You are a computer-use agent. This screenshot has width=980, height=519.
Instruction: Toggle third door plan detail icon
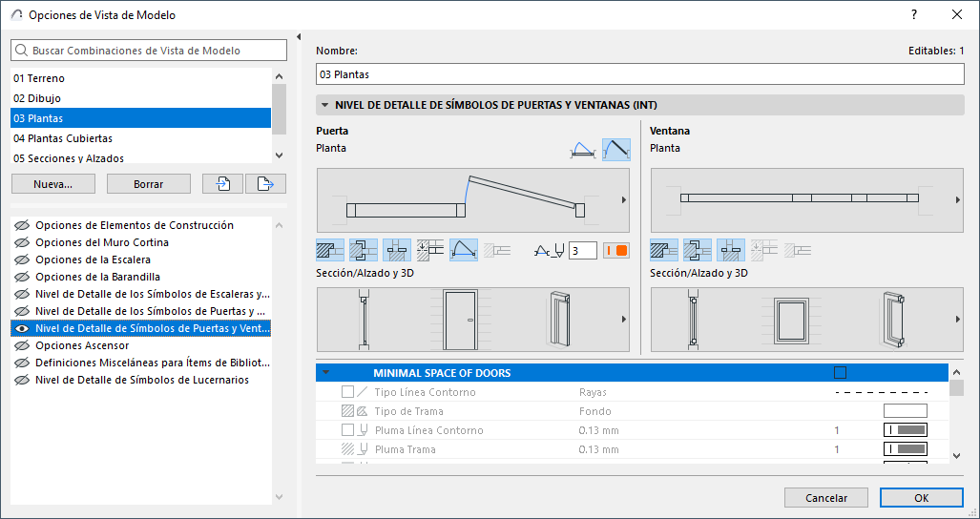click(397, 251)
